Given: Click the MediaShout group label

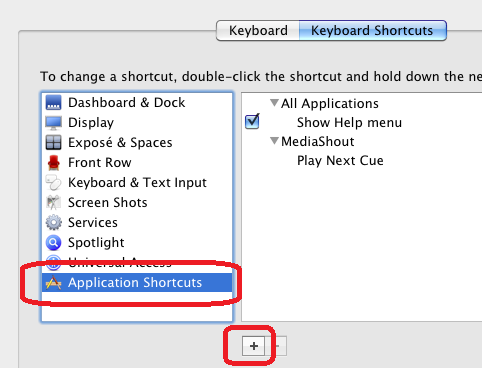Looking at the screenshot, I should [x=317, y=141].
